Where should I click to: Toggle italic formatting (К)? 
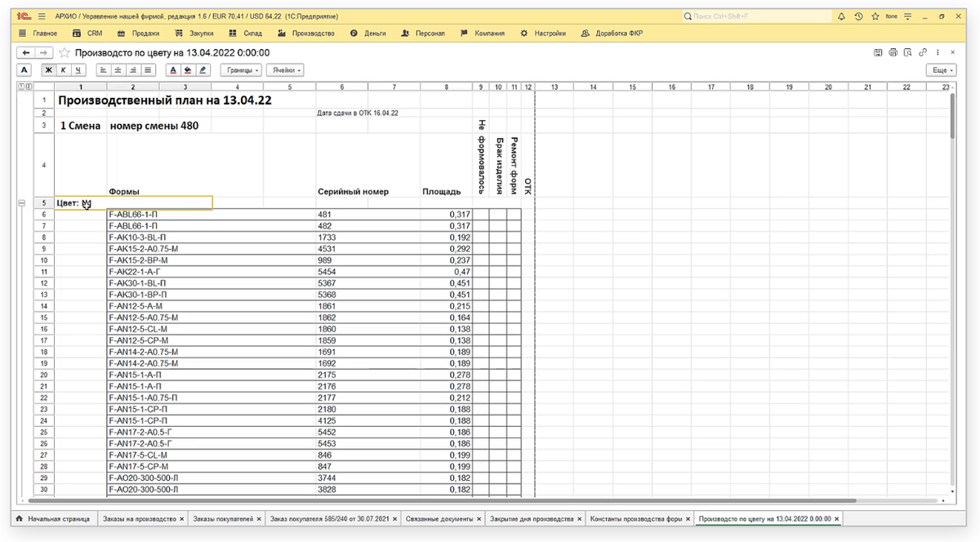coord(63,70)
